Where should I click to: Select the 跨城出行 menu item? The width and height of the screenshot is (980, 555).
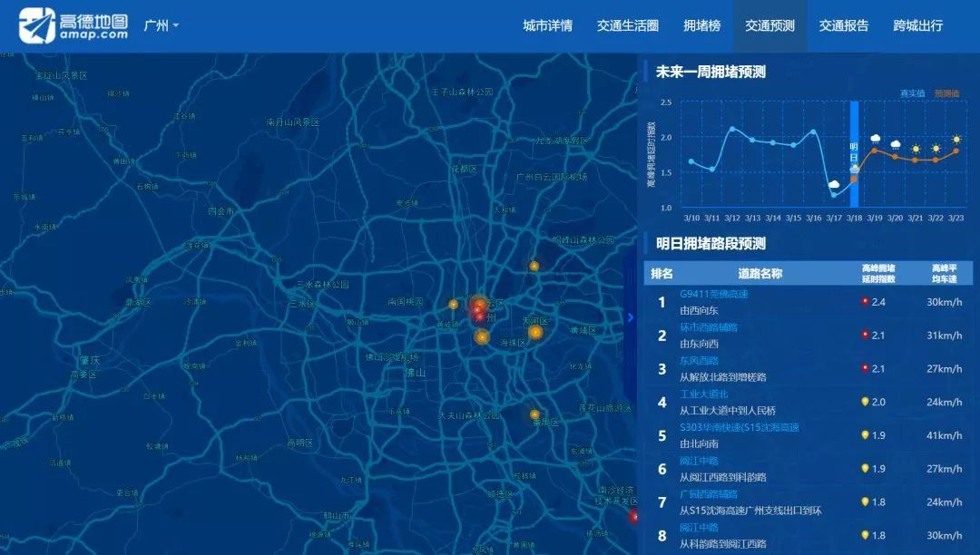tap(917, 25)
